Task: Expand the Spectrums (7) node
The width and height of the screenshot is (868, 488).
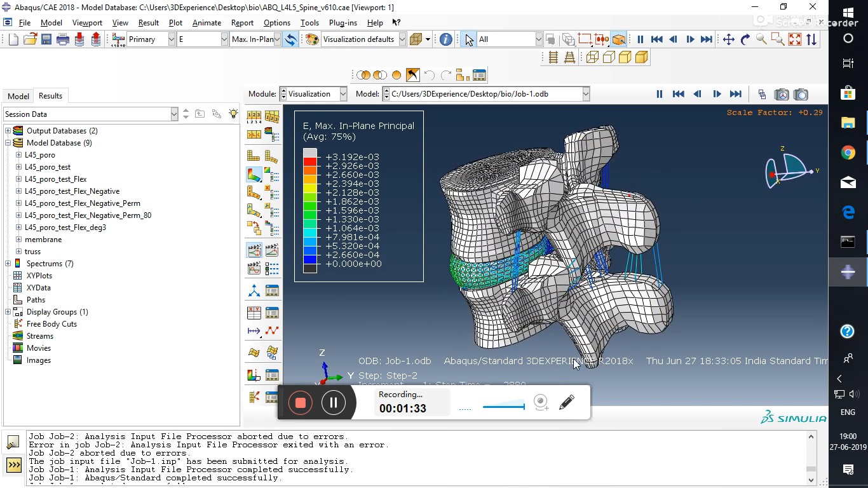Action: click(x=8, y=264)
